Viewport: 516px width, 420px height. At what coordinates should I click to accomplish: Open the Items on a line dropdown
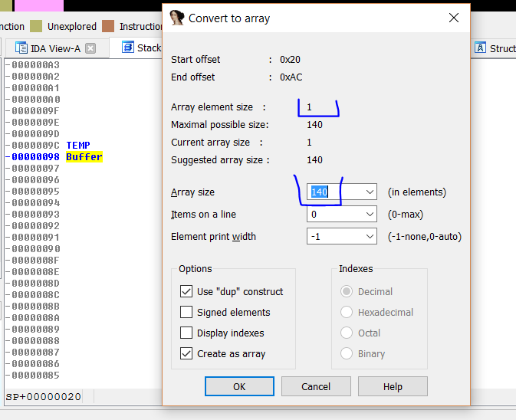(x=370, y=215)
